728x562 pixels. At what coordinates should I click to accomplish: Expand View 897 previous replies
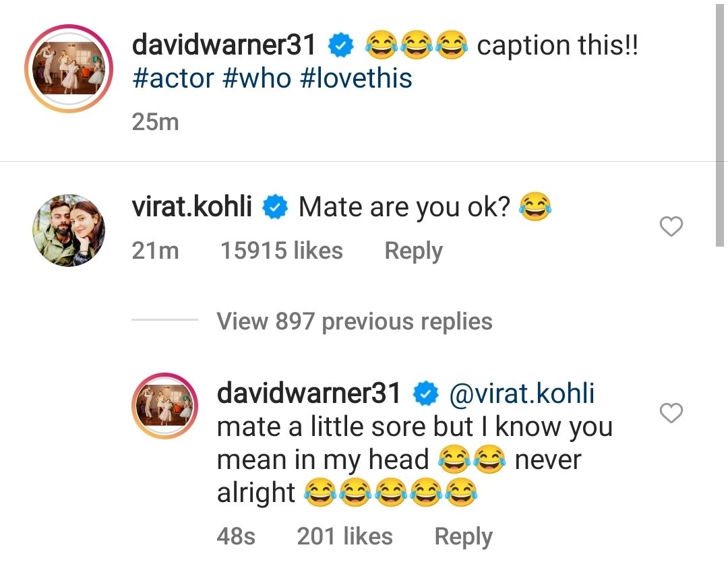pos(355,321)
